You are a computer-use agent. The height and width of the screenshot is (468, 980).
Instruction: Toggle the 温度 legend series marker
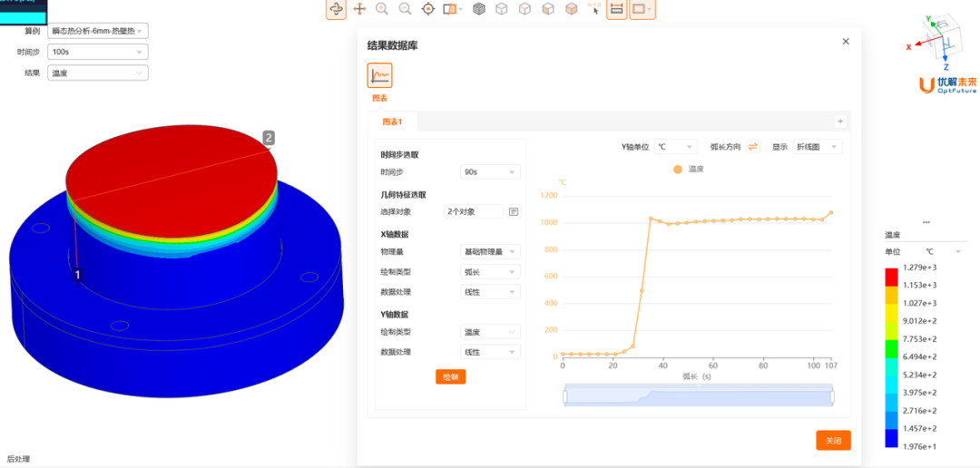point(678,169)
